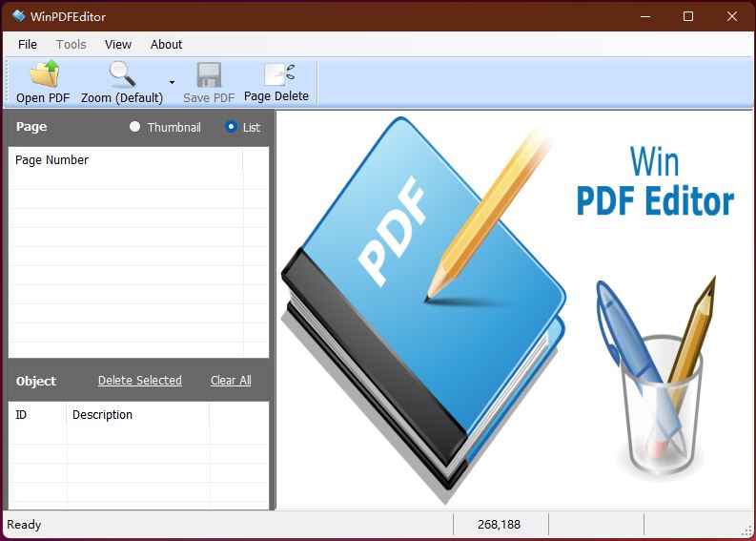Screen dimensions: 756x541
Task: Maximize the WinPDFEditor window
Action: click(688, 16)
